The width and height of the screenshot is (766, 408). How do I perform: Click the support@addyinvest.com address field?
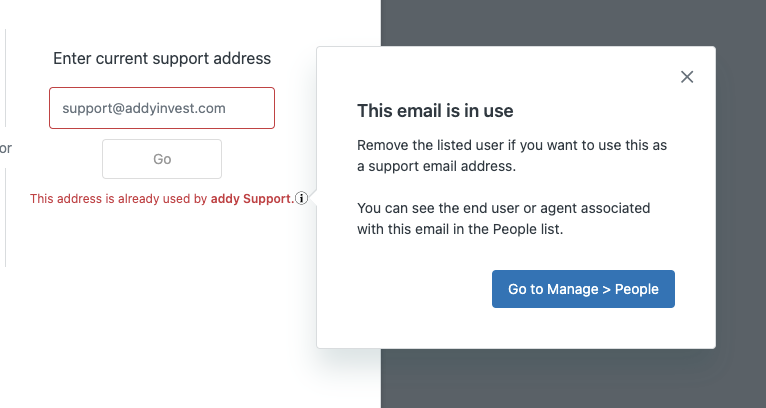[162, 108]
